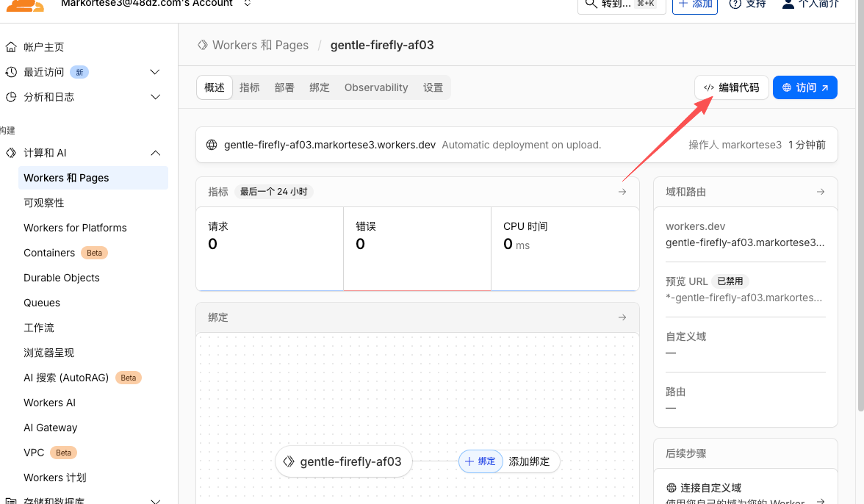The image size is (864, 504).
Task: Click the globe icon beside workers.dev URL
Action: coord(212,145)
